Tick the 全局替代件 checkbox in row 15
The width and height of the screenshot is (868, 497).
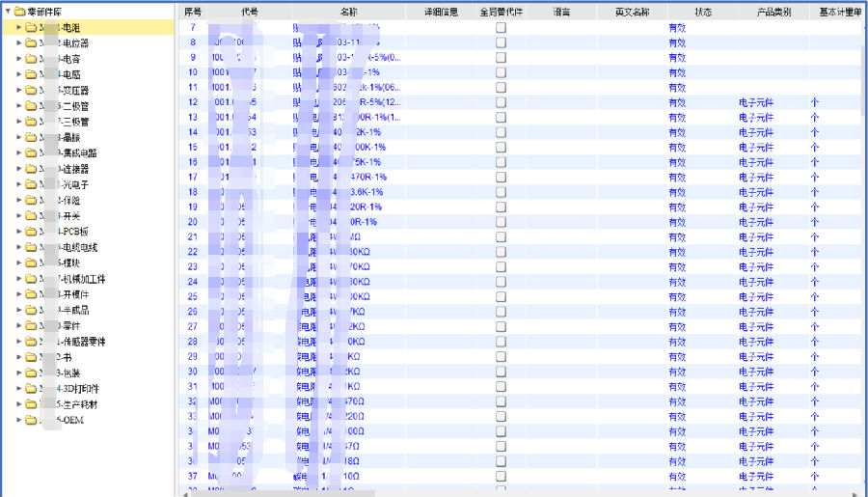tap(501, 147)
